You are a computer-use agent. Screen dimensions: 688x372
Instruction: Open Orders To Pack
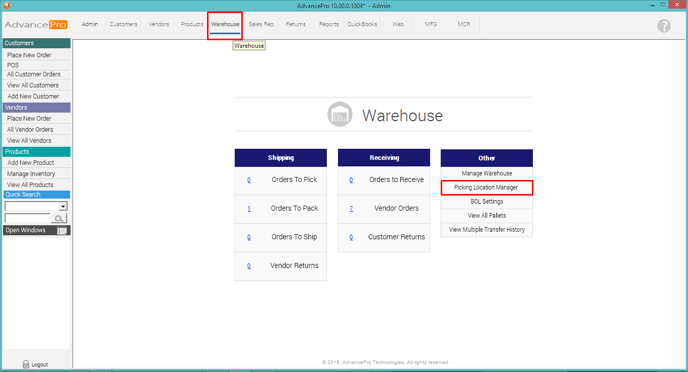click(x=294, y=208)
